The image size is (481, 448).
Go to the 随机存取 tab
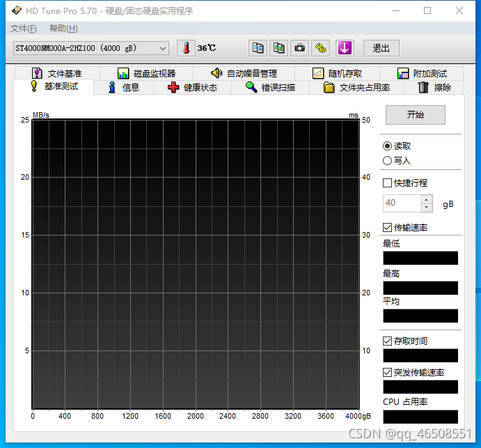[337, 73]
